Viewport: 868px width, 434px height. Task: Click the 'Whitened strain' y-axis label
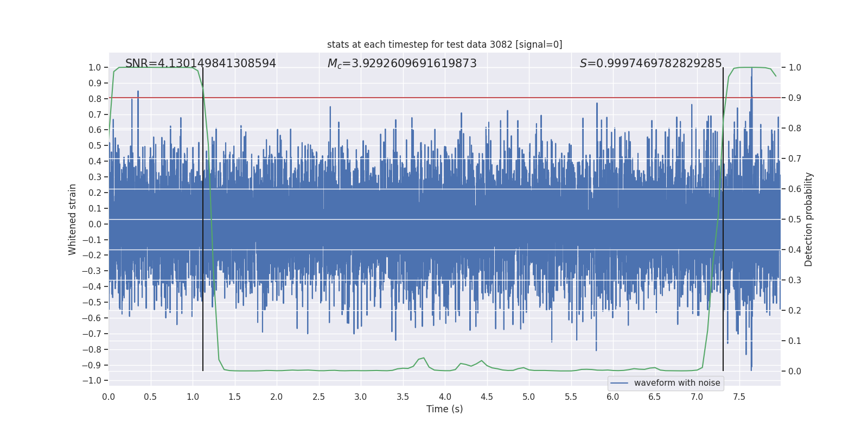click(73, 219)
